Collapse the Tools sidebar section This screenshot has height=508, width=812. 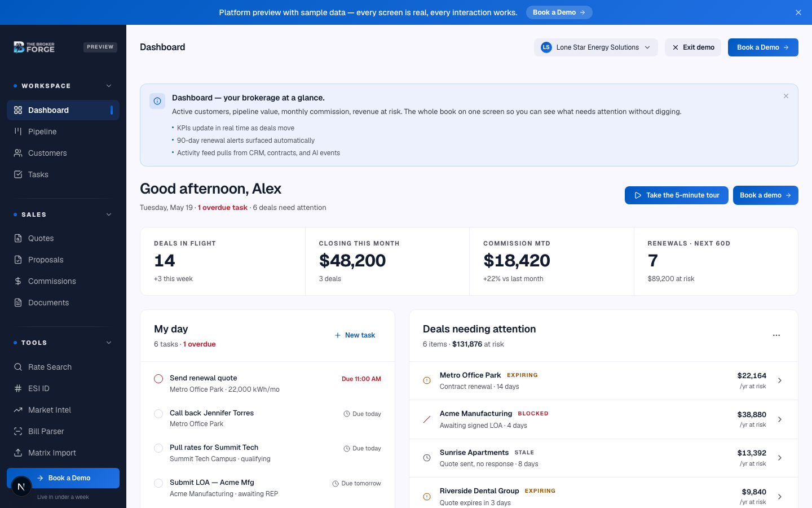pos(109,343)
